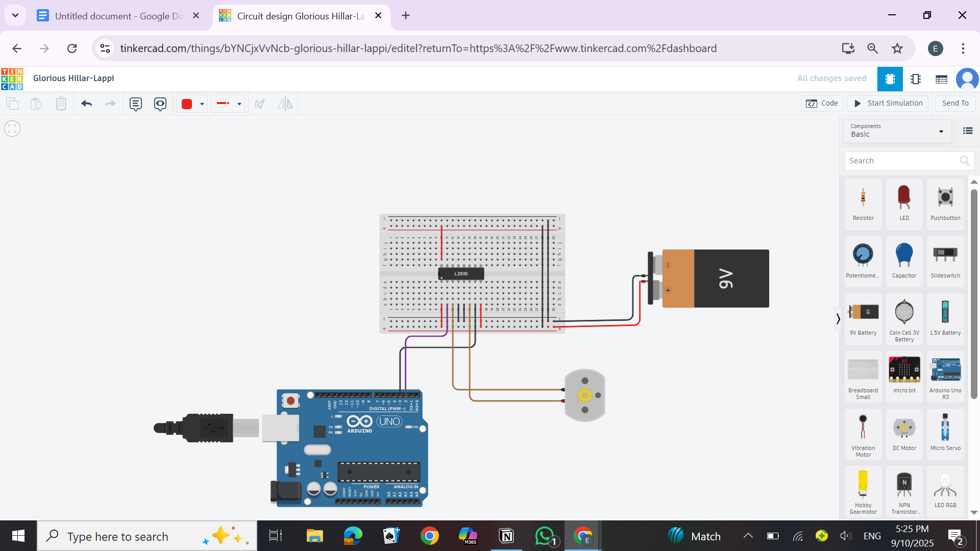The height and width of the screenshot is (551, 980).
Task: Click the red wire color swatch
Action: (187, 104)
